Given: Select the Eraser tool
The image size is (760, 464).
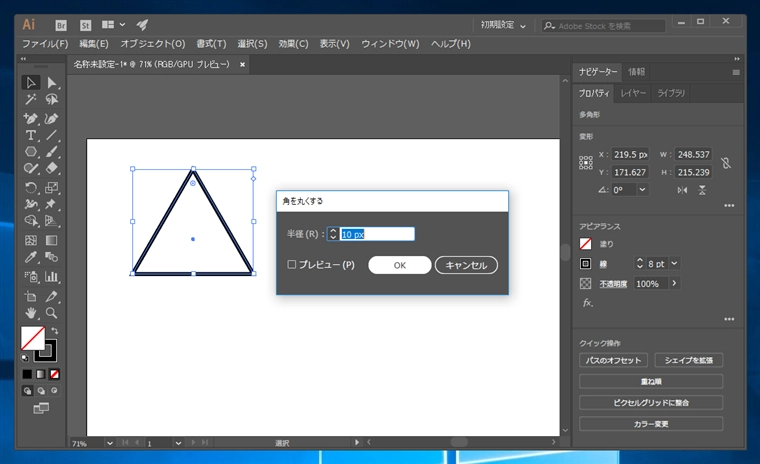Looking at the screenshot, I should (x=51, y=168).
